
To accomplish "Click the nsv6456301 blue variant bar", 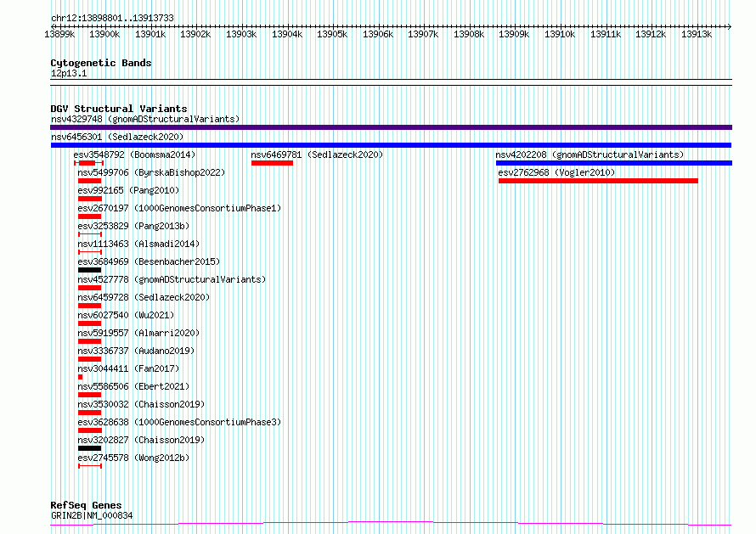I will (391, 145).
